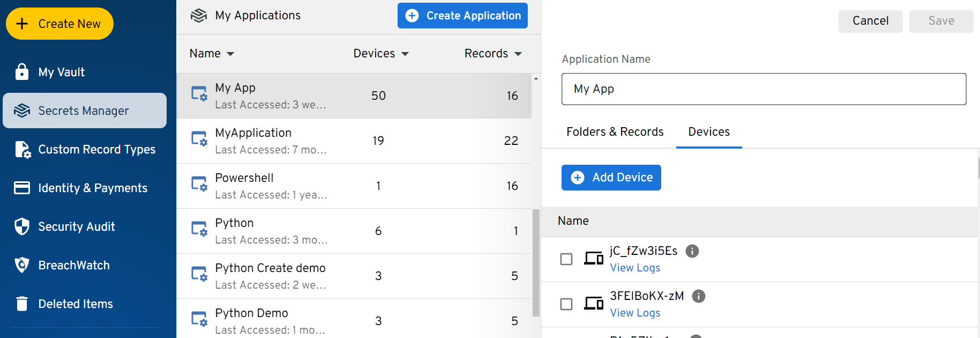Expand the Devices column sort arrow
Image resolution: width=980 pixels, height=338 pixels.
coord(405,54)
